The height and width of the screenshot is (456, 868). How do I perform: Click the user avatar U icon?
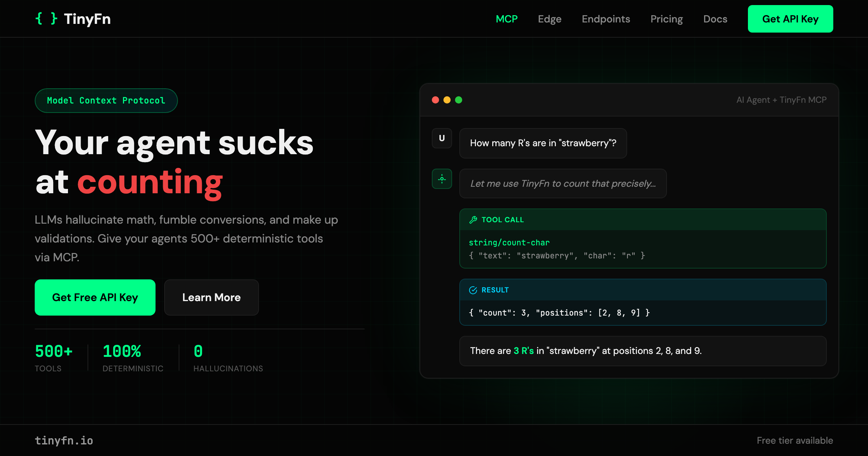click(442, 138)
